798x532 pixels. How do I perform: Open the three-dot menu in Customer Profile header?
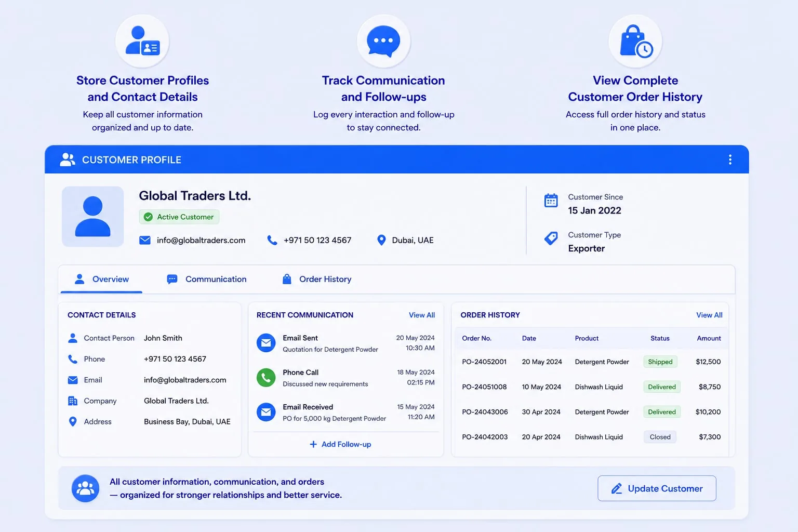pyautogui.click(x=730, y=159)
